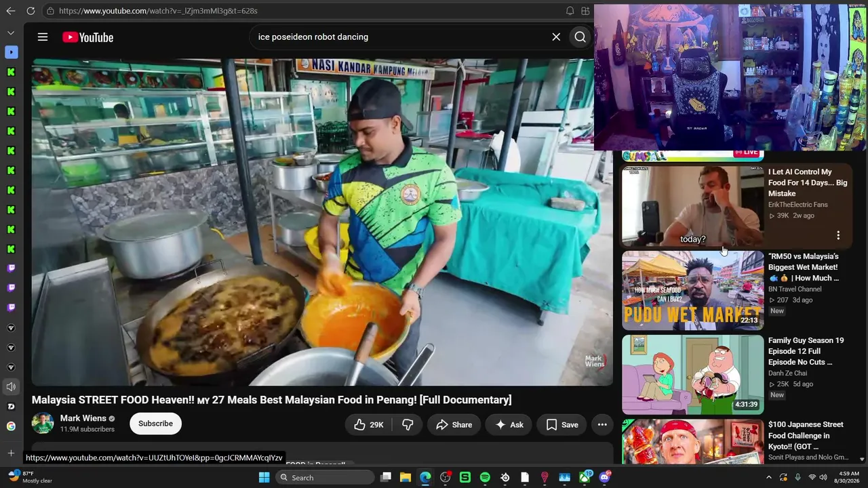Click "ErikTheElectric Fans" channel name

tap(798, 205)
